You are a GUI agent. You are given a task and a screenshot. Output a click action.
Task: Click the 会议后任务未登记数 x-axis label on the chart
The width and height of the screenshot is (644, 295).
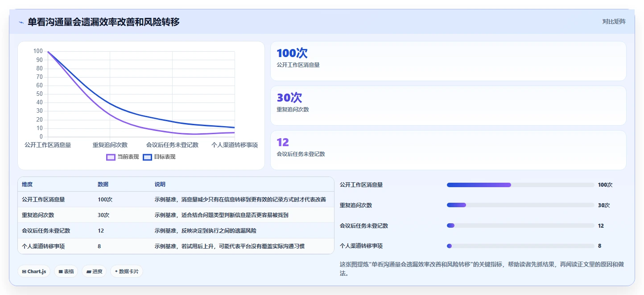172,145
